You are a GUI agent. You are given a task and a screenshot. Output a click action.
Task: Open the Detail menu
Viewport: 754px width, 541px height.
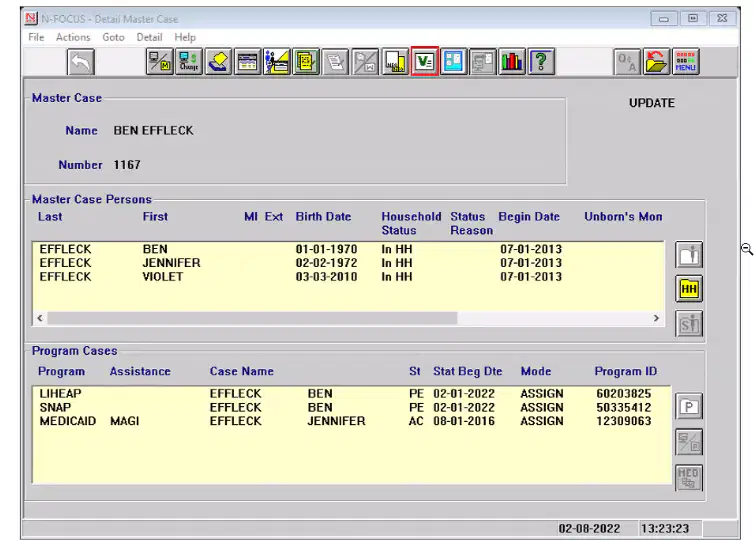point(150,37)
